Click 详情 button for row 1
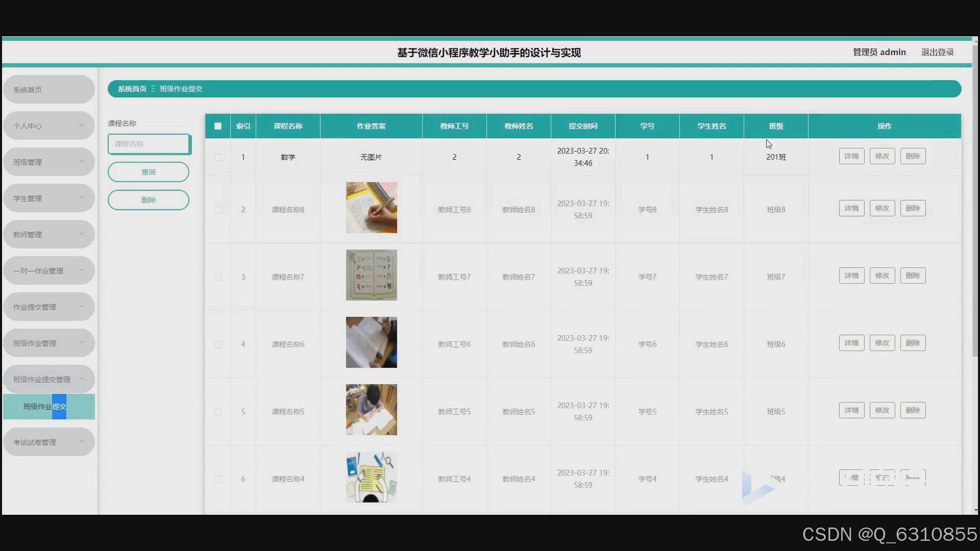Screen dimensions: 980x551 pyautogui.click(x=851, y=156)
